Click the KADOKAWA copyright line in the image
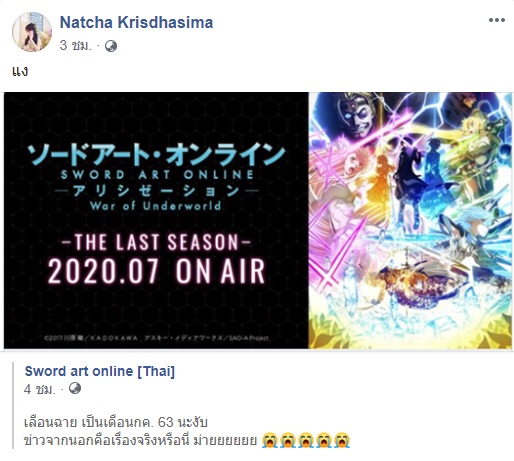 click(156, 338)
